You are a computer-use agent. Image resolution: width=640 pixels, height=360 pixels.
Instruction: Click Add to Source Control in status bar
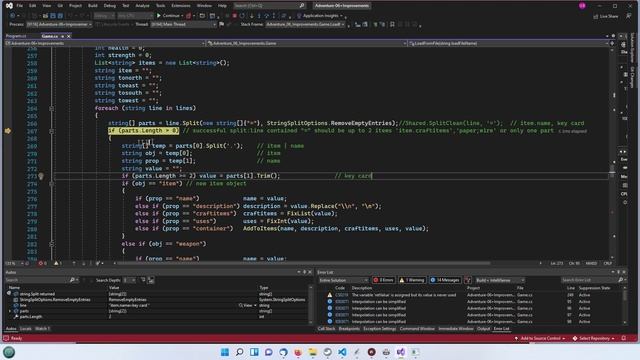tap(540, 338)
